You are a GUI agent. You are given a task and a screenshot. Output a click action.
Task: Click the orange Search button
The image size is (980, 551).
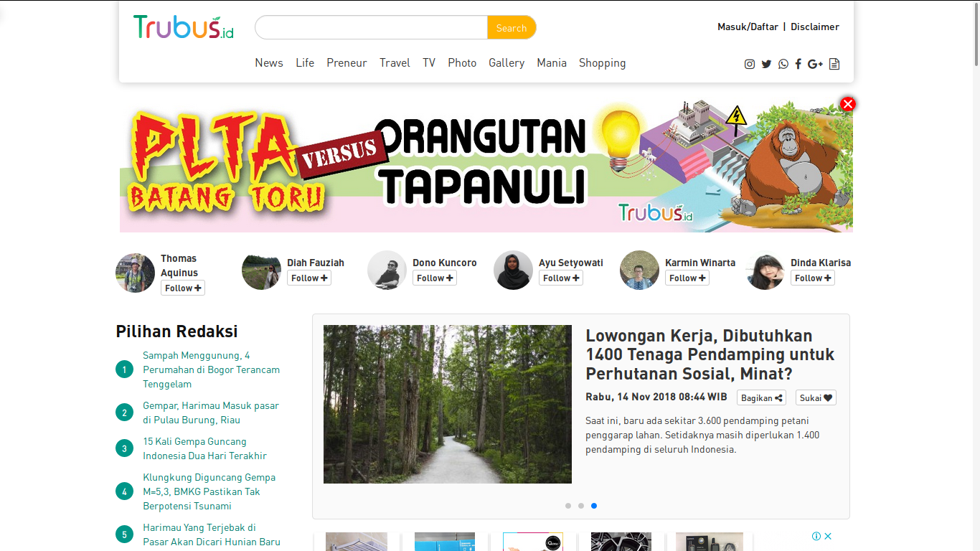pos(512,27)
